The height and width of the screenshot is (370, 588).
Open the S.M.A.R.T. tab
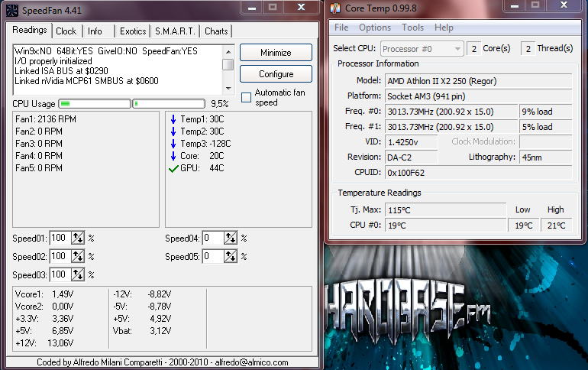pyautogui.click(x=175, y=31)
